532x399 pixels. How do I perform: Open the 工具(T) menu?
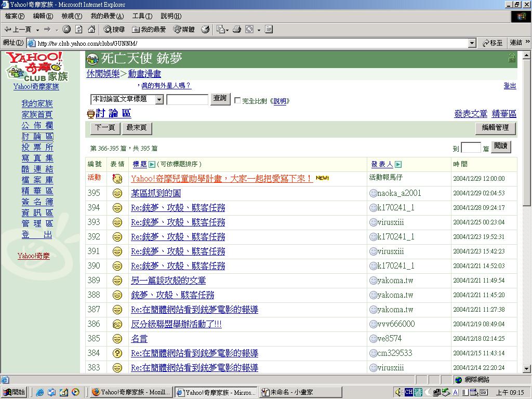142,16
